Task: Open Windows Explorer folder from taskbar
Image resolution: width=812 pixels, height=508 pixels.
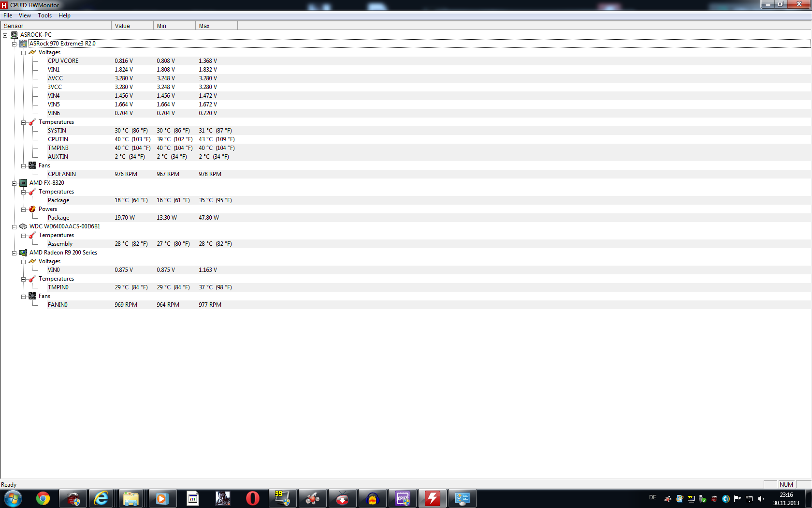Action: pyautogui.click(x=130, y=498)
